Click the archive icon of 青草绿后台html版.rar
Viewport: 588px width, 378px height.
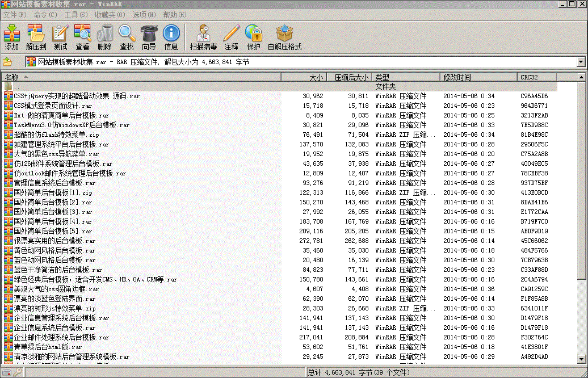[x=9, y=347]
